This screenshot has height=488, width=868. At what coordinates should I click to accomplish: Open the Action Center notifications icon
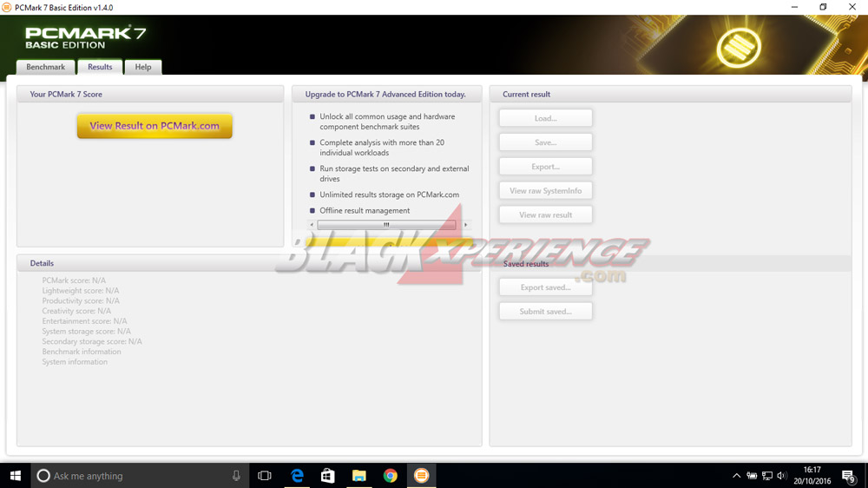(849, 476)
